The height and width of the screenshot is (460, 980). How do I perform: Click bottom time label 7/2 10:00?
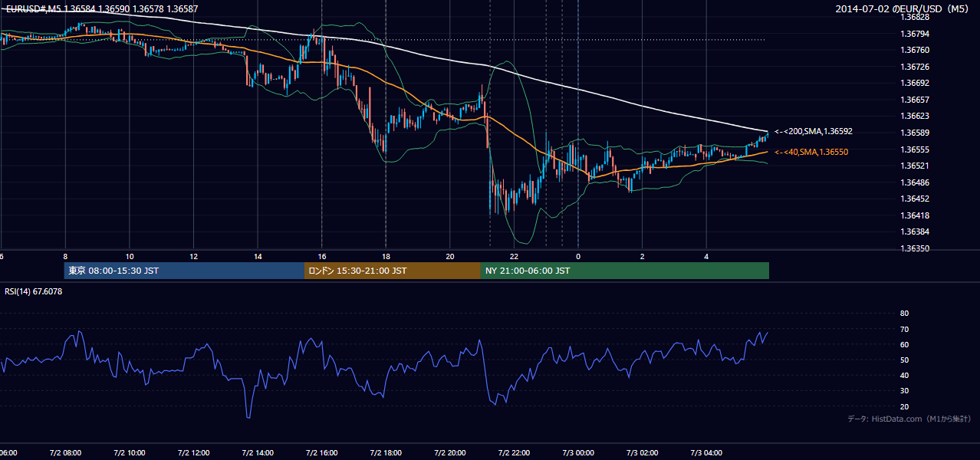pyautogui.click(x=129, y=452)
